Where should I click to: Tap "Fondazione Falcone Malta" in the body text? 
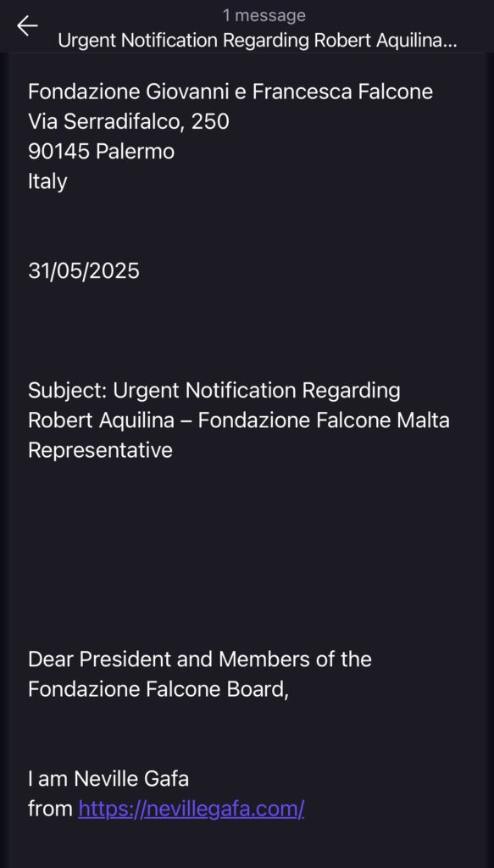tap(324, 420)
